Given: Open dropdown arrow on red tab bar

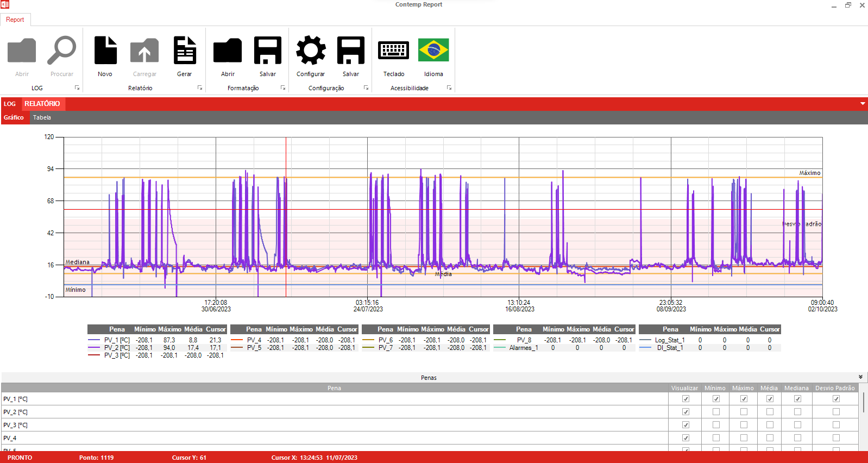Looking at the screenshot, I should (x=863, y=104).
